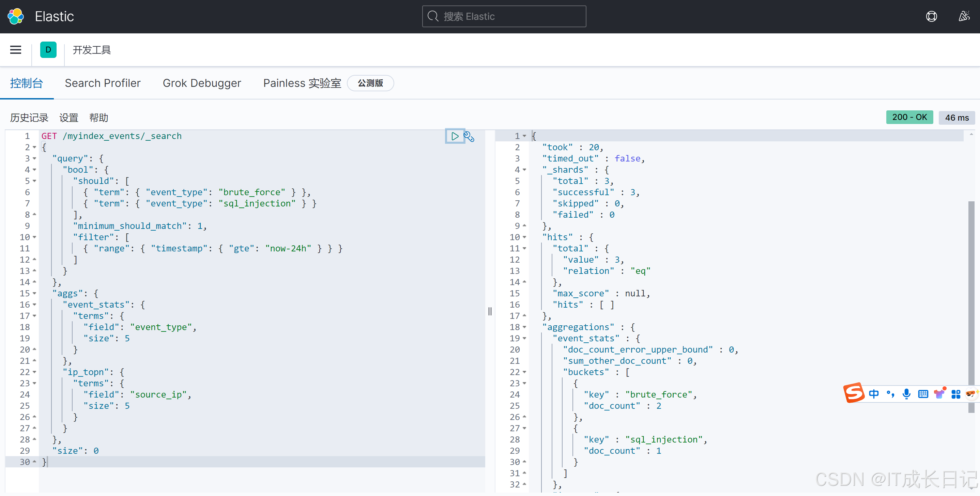Switch to Search Profiler tab
980x496 pixels.
point(103,83)
